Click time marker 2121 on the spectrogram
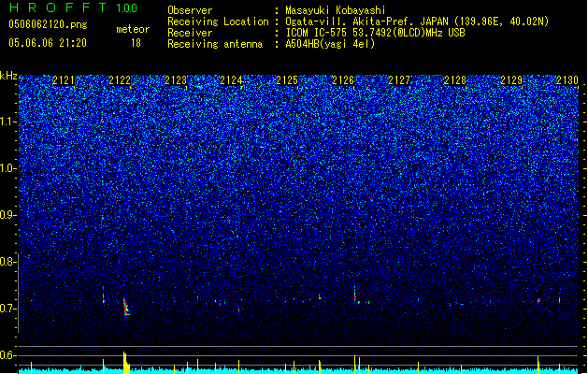 pyautogui.click(x=64, y=80)
